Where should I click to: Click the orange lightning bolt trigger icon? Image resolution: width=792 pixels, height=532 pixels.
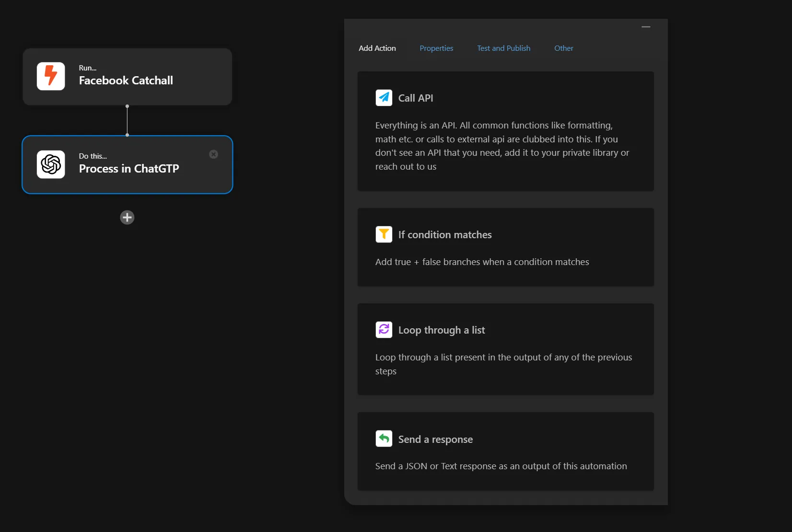[51, 76]
